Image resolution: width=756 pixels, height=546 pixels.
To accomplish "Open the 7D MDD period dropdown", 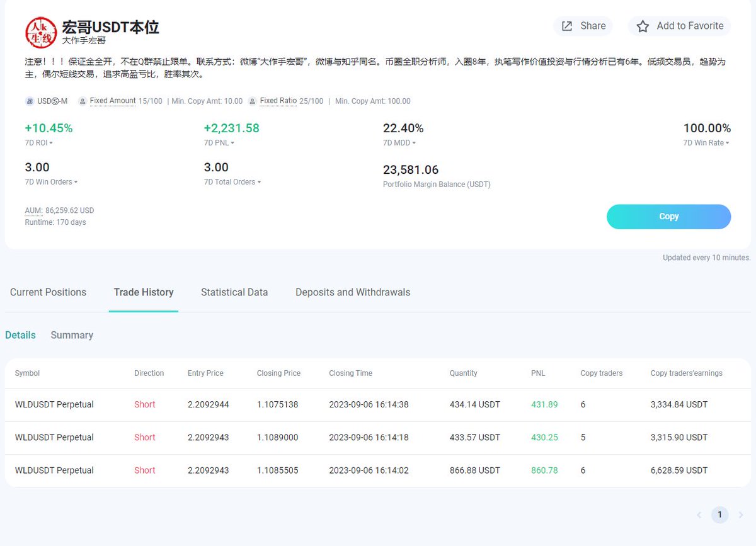I will click(x=399, y=143).
